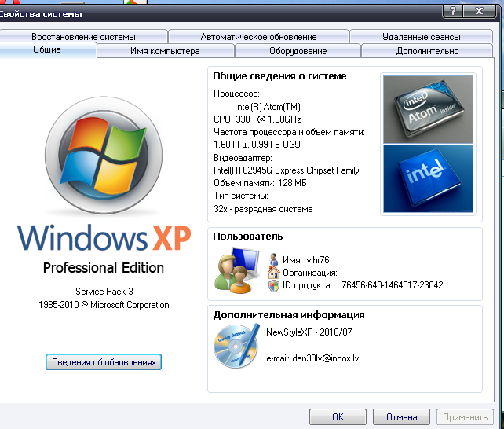Click the user name vihr76

click(318, 259)
